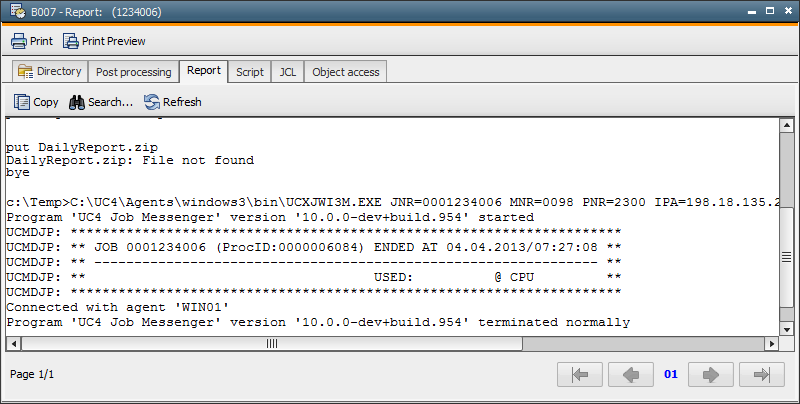The width and height of the screenshot is (800, 404).
Task: Click the Print toolbar button
Action: point(32,41)
